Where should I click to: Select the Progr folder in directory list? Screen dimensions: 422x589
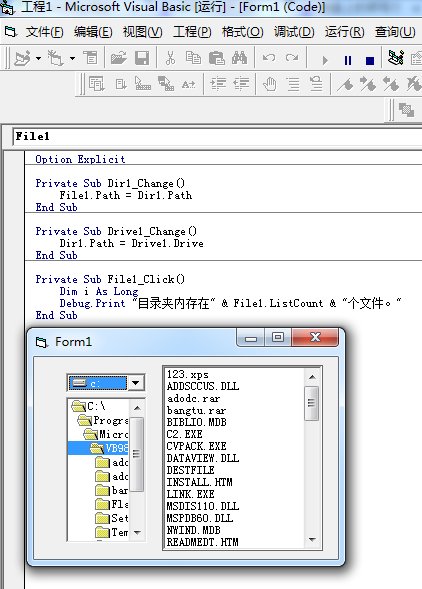click(103, 420)
